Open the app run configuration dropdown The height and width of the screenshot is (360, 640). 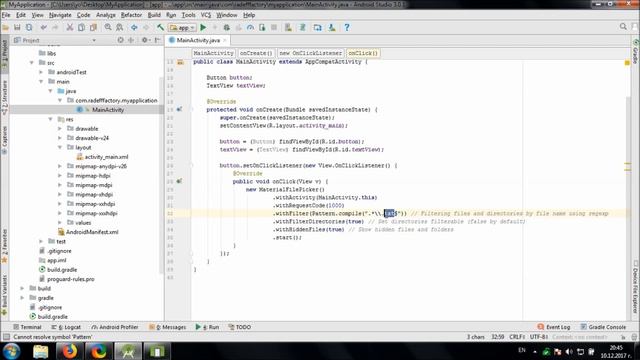(x=182, y=27)
